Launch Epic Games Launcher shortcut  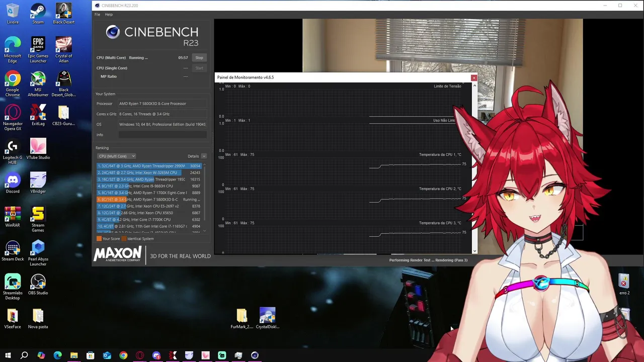[38, 50]
